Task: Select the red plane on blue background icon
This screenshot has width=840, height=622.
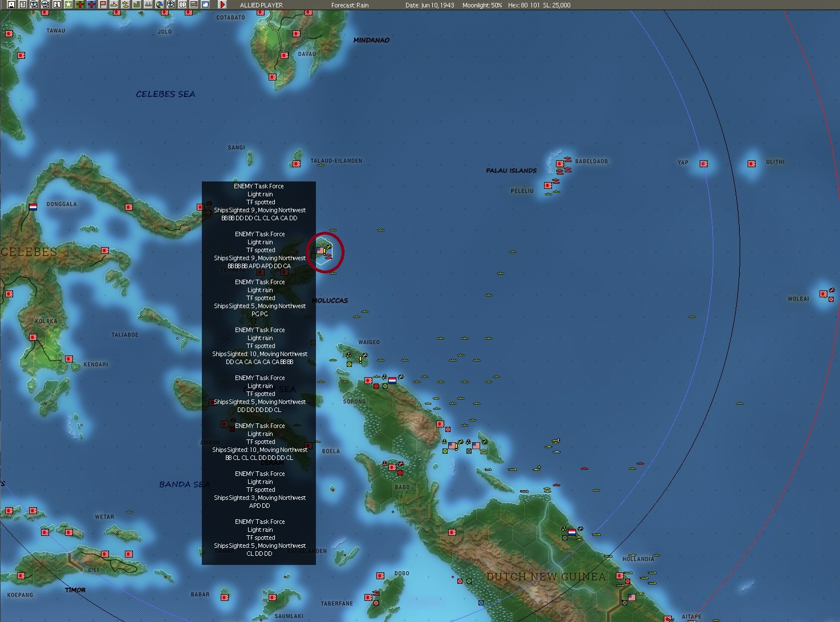Action: pos(91,5)
